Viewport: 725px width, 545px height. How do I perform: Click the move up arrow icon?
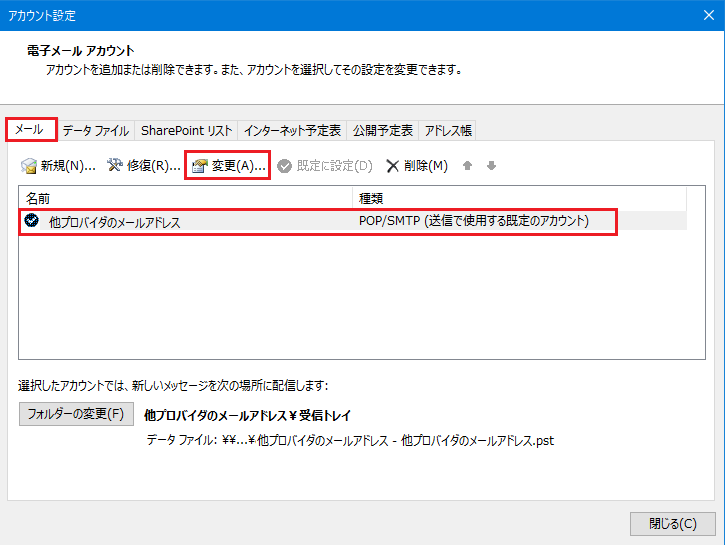[x=467, y=165]
